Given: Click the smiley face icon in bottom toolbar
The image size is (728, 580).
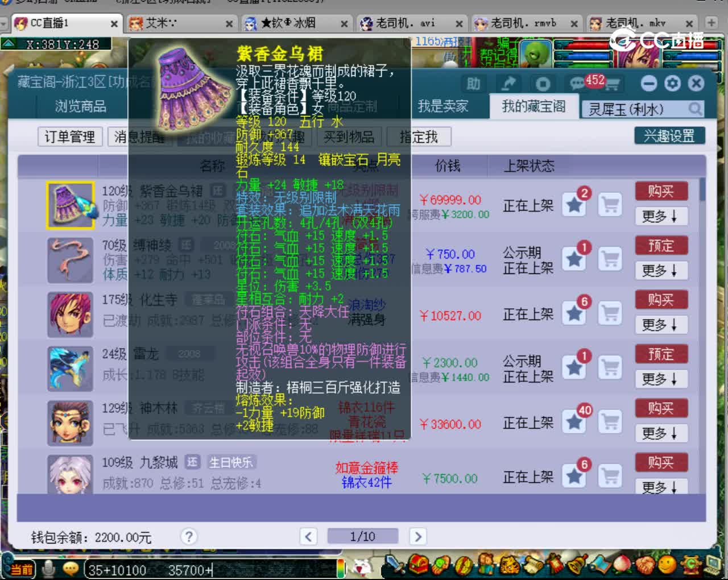Looking at the screenshot, I should tap(667, 565).
